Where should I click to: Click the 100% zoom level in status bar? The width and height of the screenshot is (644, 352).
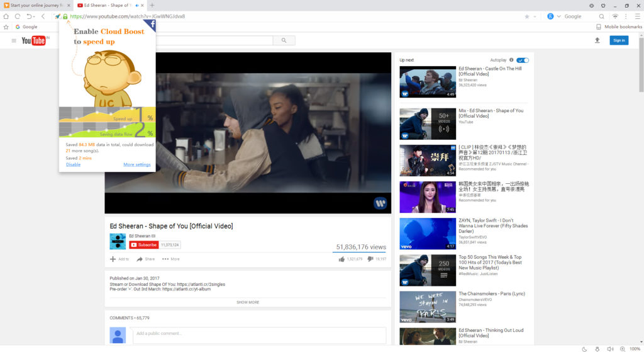pos(635,349)
